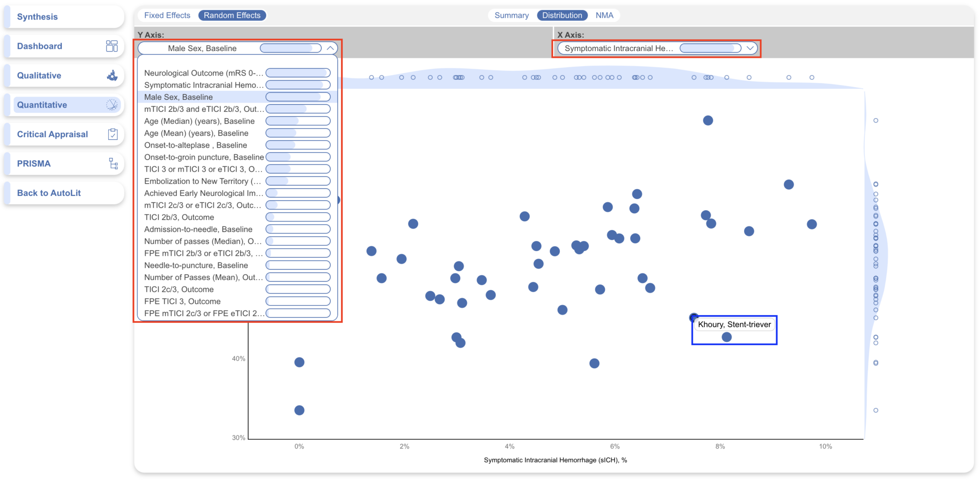Screen dimensions: 980x480
Task: Open the Dashboard grid icon
Action: (x=111, y=46)
